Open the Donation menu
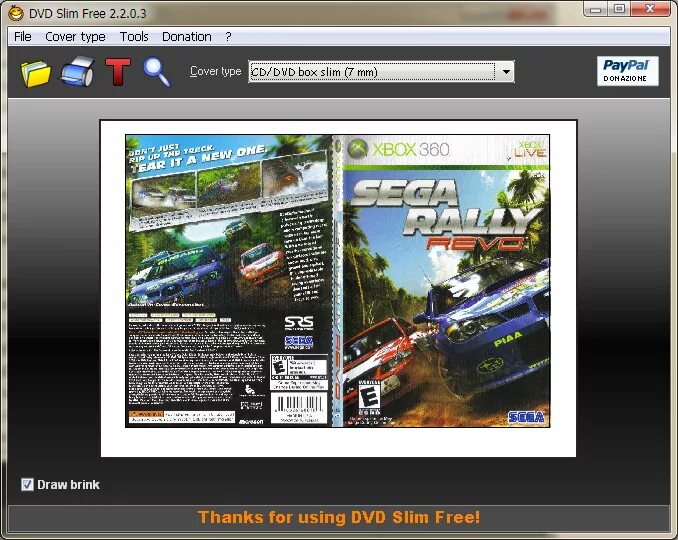Viewport: 678px width, 540px height. pyautogui.click(x=187, y=37)
